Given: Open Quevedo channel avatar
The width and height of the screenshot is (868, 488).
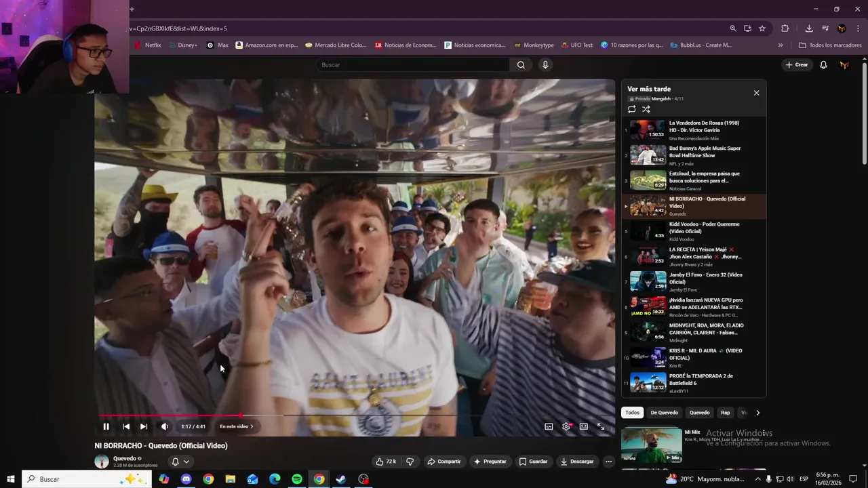Looking at the screenshot, I should 102,462.
